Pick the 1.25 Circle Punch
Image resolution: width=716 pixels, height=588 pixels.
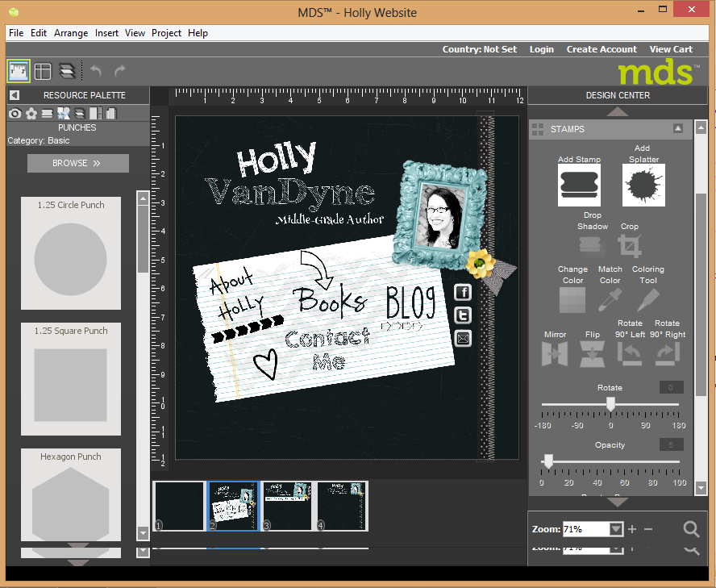tap(71, 253)
